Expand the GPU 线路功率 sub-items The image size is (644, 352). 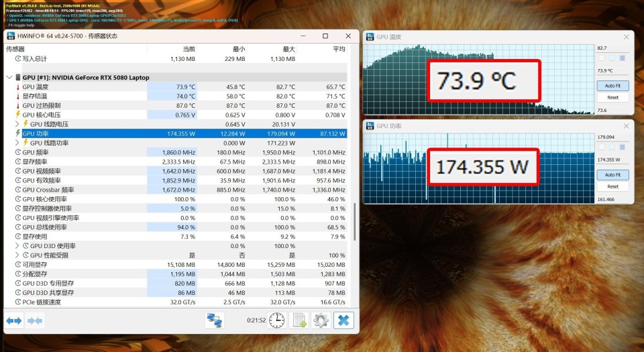coord(17,143)
